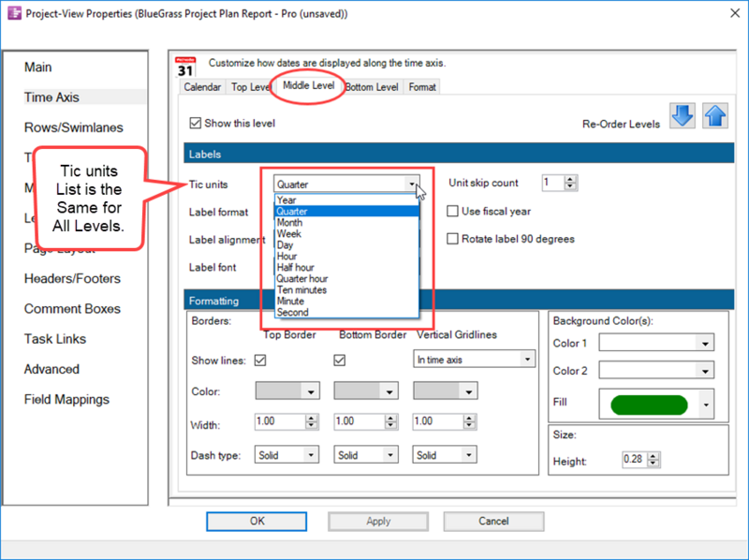Open the Bottom Border color swatch

point(366,391)
